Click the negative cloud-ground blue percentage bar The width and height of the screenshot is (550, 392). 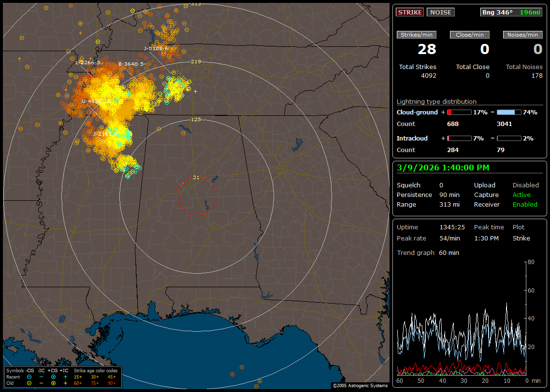click(509, 112)
